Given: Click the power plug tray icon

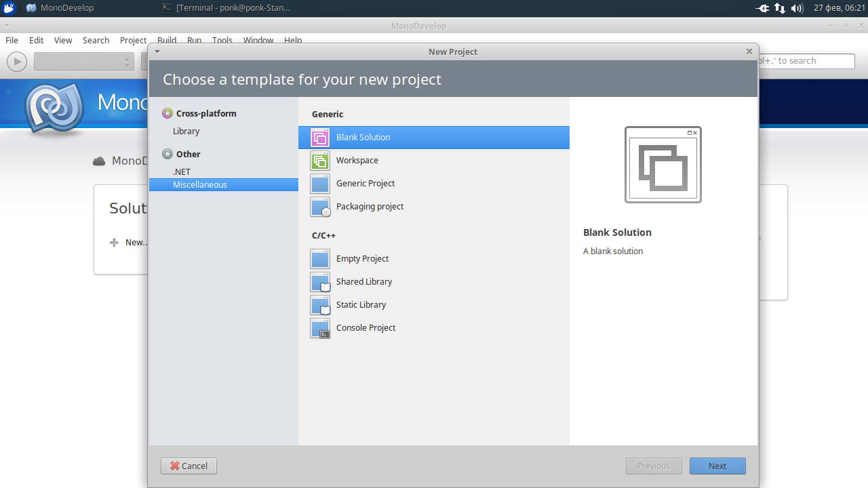Looking at the screenshot, I should [762, 8].
